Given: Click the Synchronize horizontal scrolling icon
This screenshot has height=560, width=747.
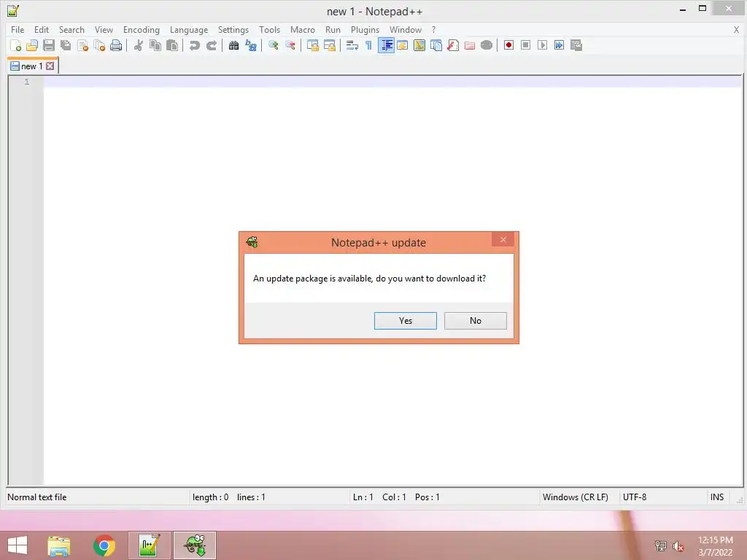Looking at the screenshot, I should (x=329, y=45).
